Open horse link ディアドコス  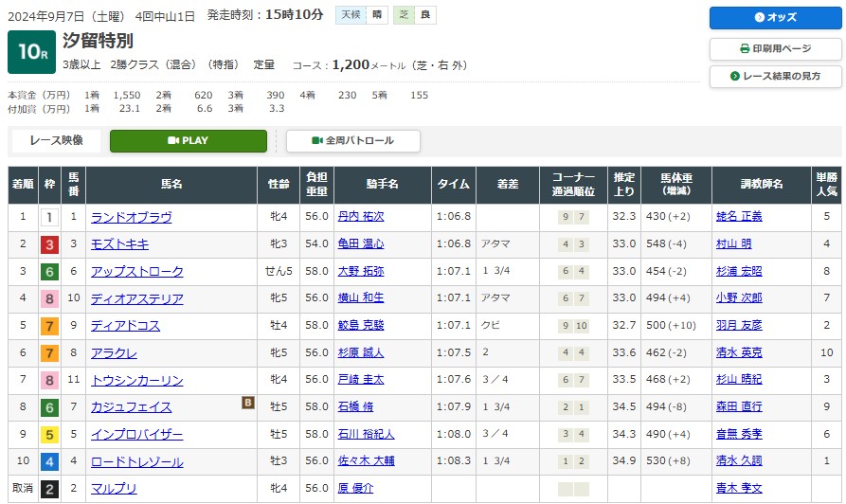pos(125,326)
